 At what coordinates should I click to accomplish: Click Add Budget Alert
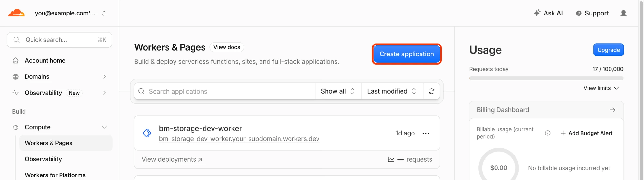pos(586,133)
